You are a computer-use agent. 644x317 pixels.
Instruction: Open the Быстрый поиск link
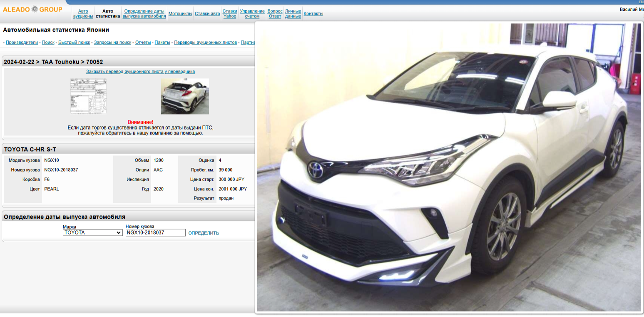74,42
